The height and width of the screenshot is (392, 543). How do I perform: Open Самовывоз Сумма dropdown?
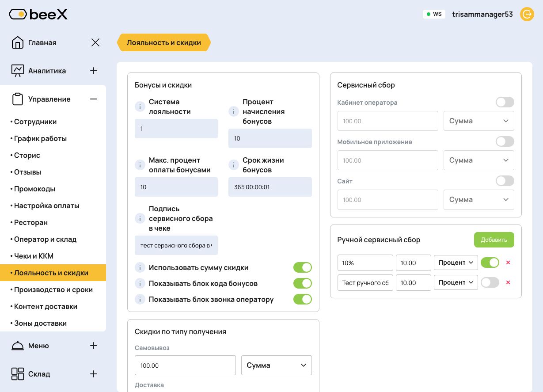click(x=277, y=365)
